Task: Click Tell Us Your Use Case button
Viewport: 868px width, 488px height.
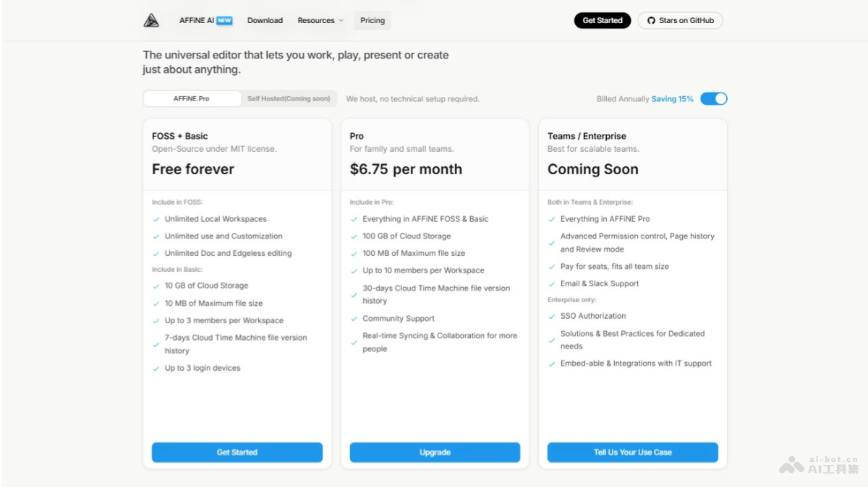Action: click(632, 453)
